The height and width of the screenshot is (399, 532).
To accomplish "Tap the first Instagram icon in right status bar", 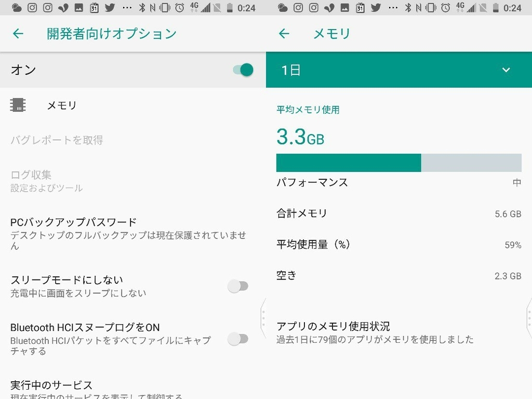I will 298,7.
